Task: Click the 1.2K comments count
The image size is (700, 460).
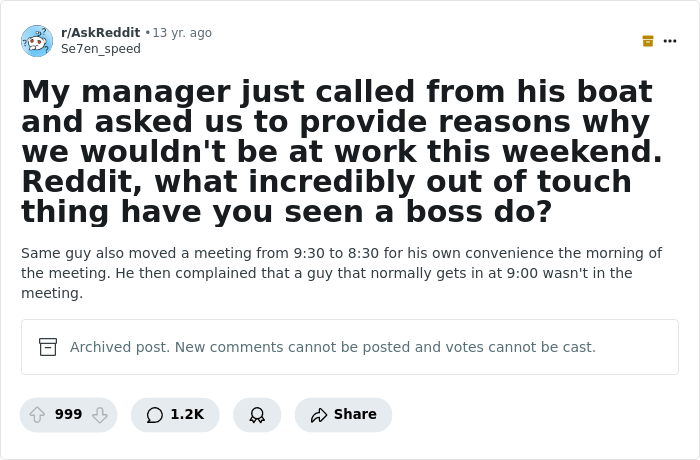Action: point(187,414)
